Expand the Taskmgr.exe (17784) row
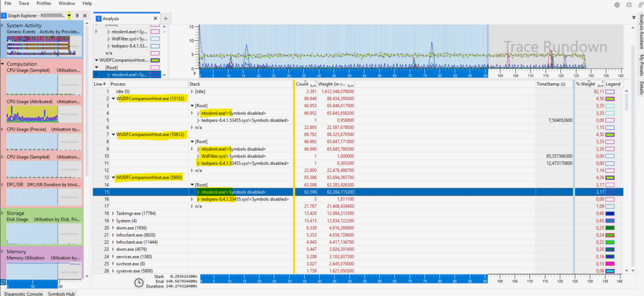This screenshot has width=644, height=296. pos(113,213)
